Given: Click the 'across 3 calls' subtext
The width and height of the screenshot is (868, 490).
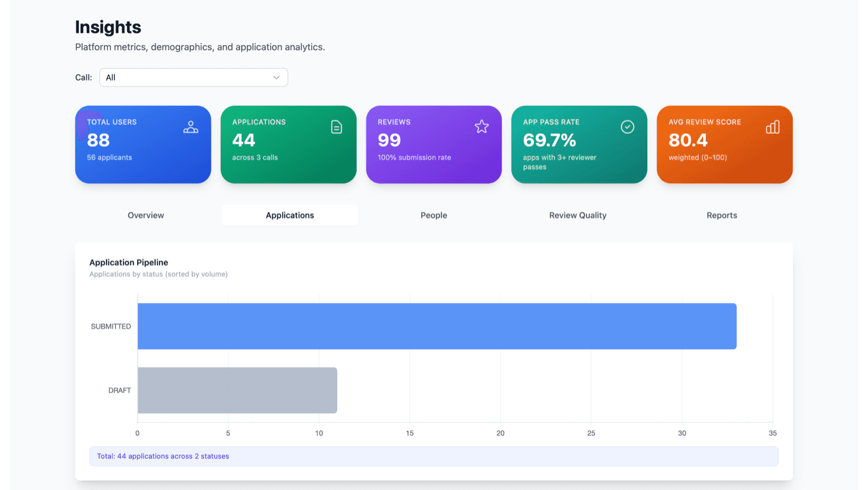Looking at the screenshot, I should (255, 157).
